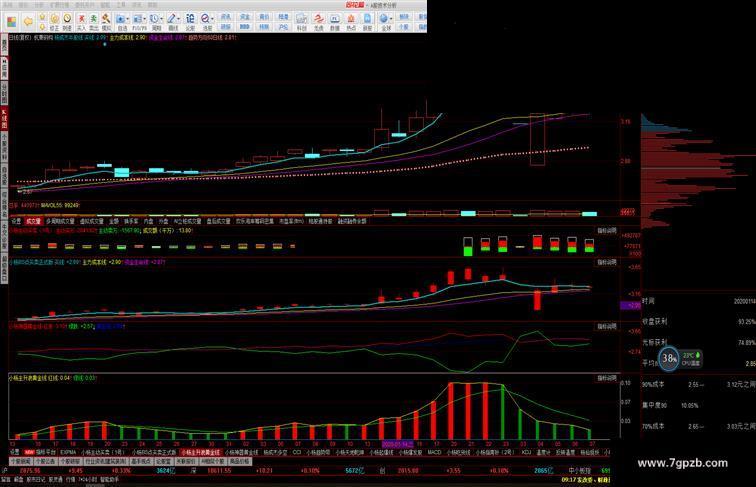Click the 38% floating performance widget

669,359
